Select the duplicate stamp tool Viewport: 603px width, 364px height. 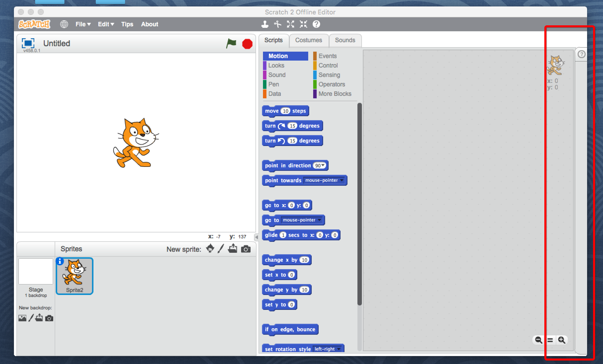coord(265,24)
